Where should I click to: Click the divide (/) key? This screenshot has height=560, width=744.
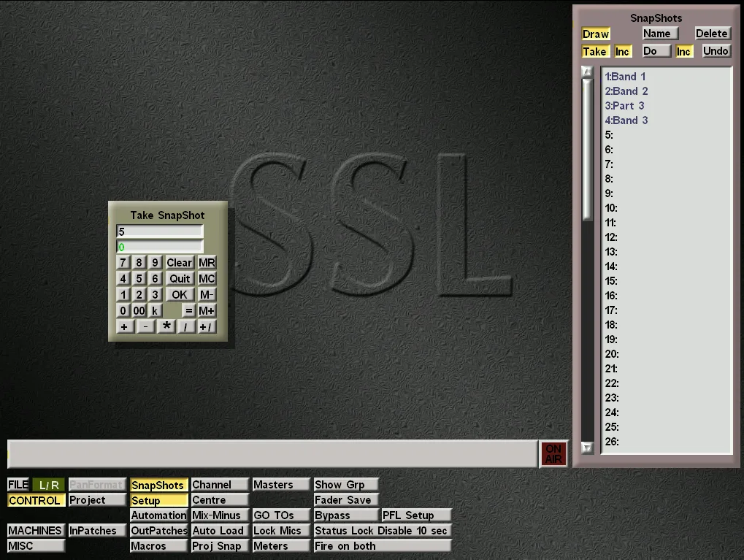click(186, 326)
